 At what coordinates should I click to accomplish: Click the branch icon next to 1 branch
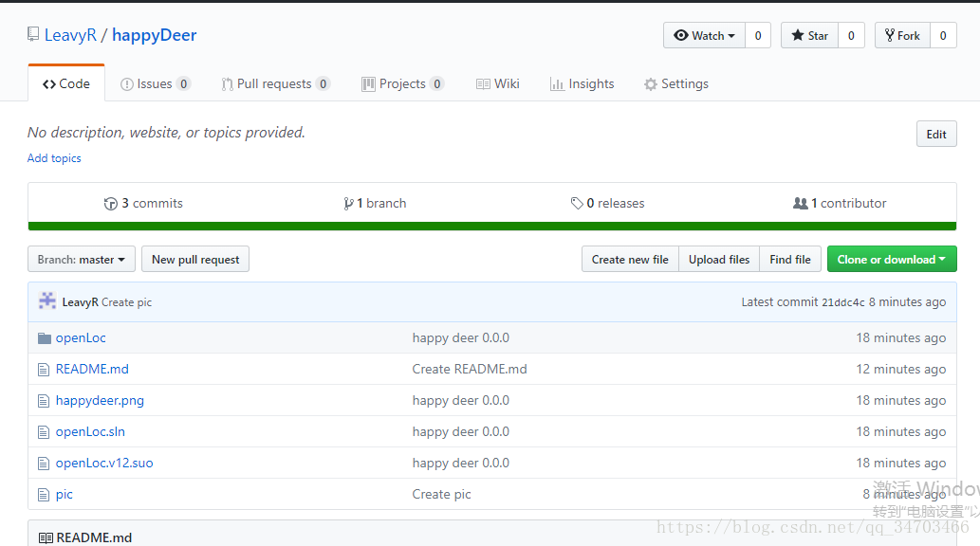pyautogui.click(x=348, y=204)
